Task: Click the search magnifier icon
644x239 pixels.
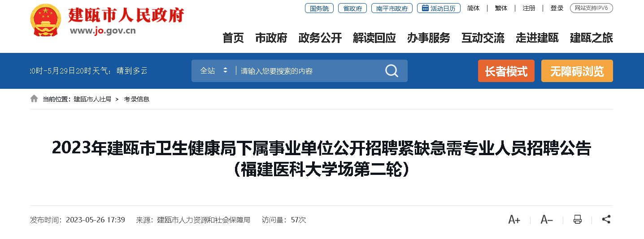Action: 392,71
